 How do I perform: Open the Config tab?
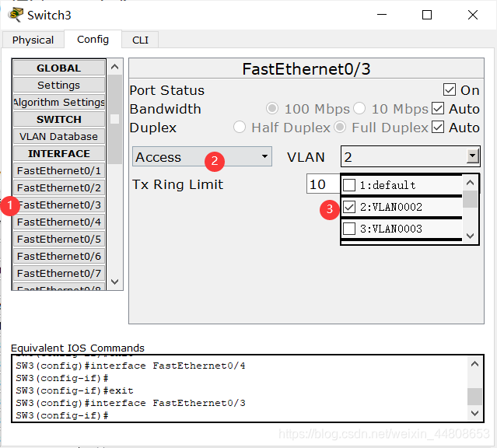[93, 40]
